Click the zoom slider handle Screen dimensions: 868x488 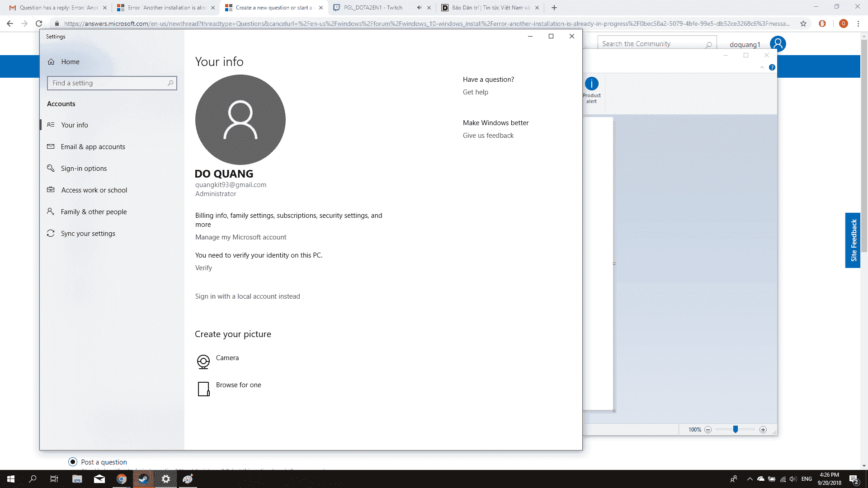736,429
